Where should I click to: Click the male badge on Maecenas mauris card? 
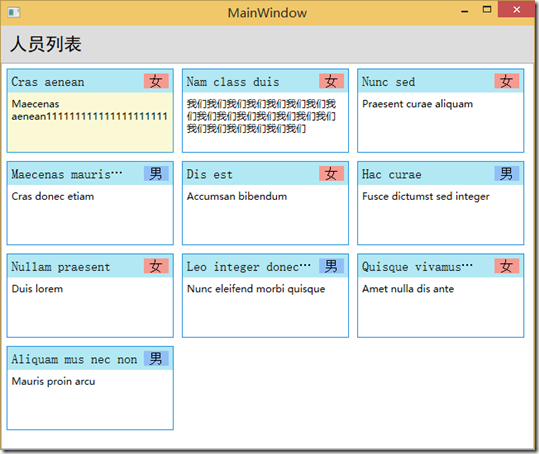(x=156, y=174)
